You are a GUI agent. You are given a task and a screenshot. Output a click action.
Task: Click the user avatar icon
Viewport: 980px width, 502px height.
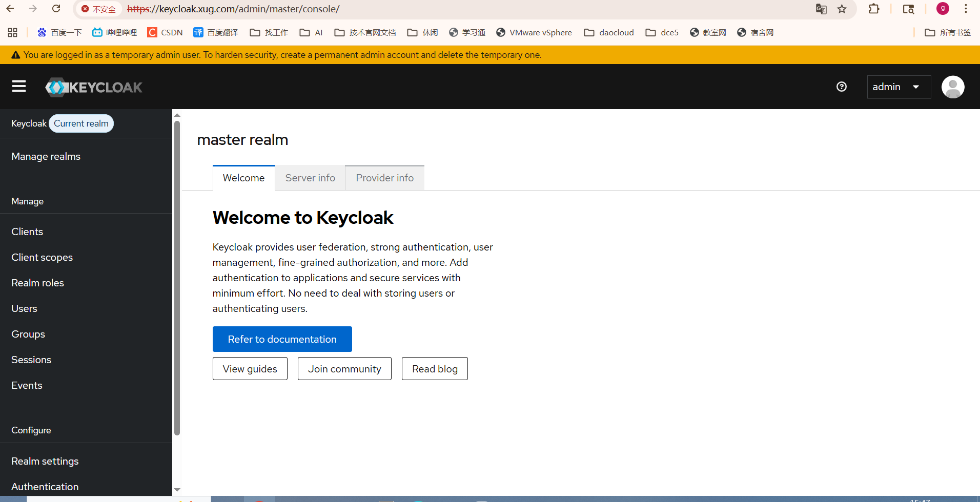coord(952,87)
